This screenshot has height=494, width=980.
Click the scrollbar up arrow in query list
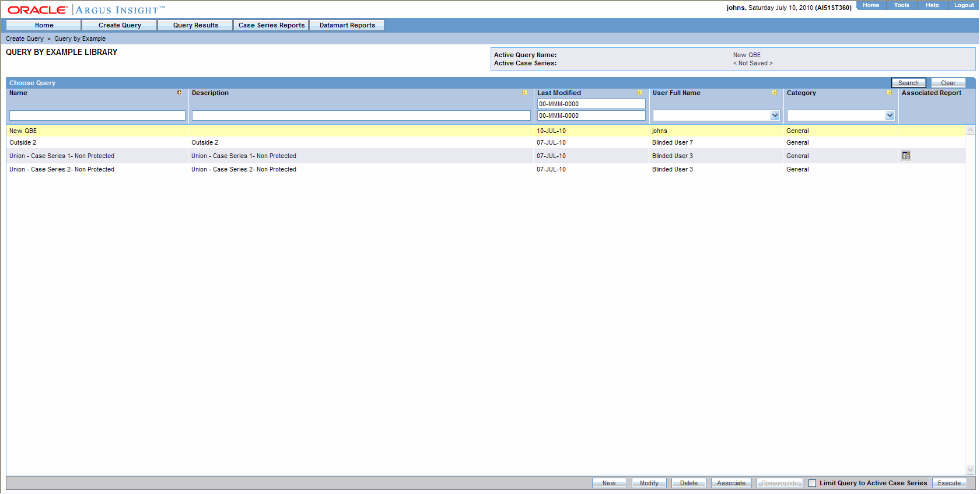tap(971, 130)
